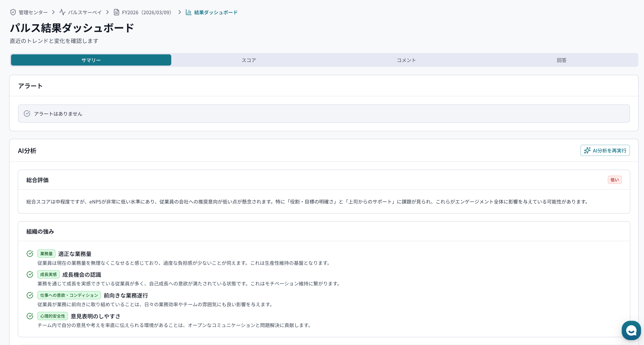Open the コメント tab
This screenshot has height=345, width=644.
coord(406,60)
